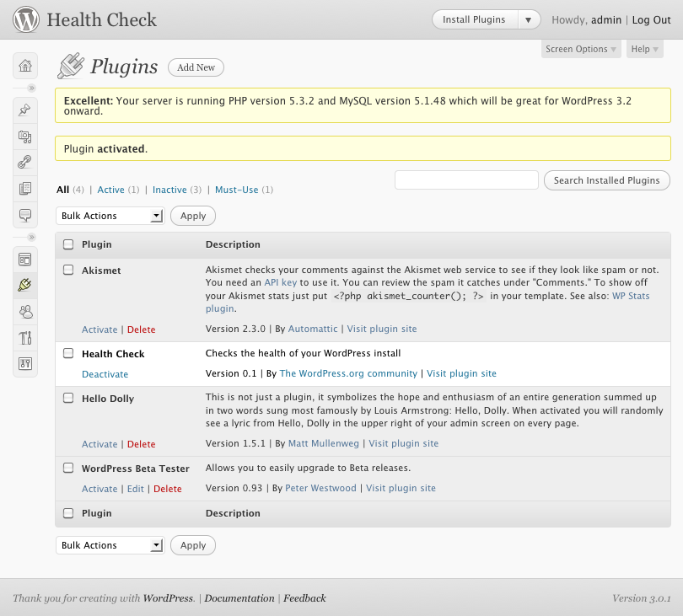This screenshot has width=683, height=616.
Task: Expand sidebar using the lower separator arrow
Action: pyautogui.click(x=31, y=238)
